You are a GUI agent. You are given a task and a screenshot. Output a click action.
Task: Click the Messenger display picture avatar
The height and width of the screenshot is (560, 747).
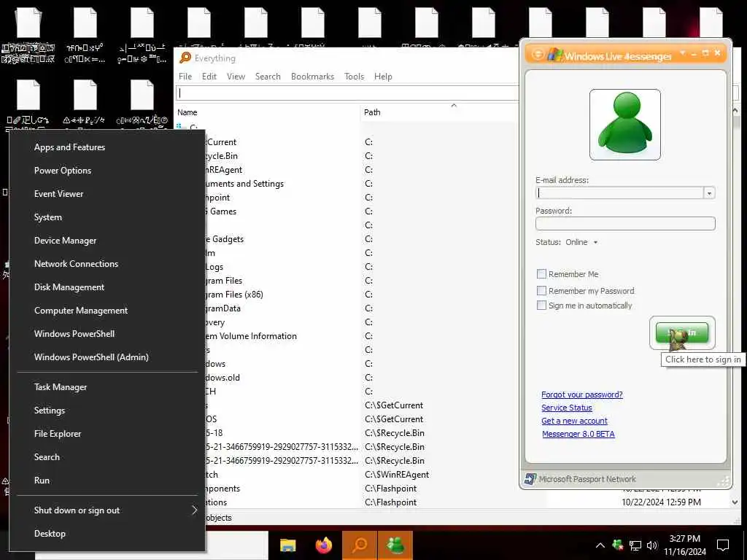pyautogui.click(x=624, y=124)
